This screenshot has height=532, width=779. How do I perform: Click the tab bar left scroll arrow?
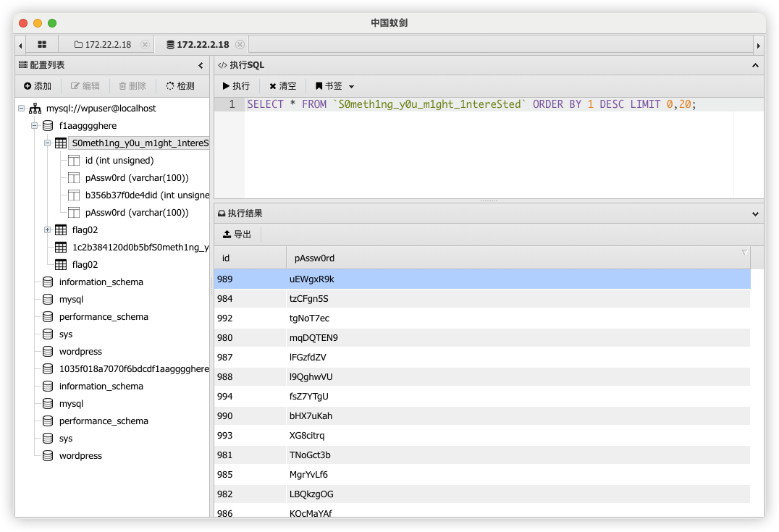(x=20, y=45)
